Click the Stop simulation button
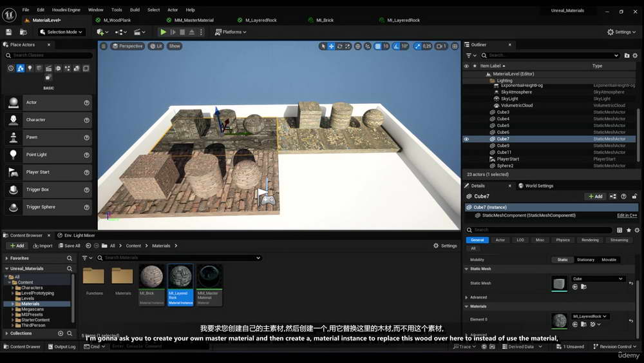 pos(182,32)
